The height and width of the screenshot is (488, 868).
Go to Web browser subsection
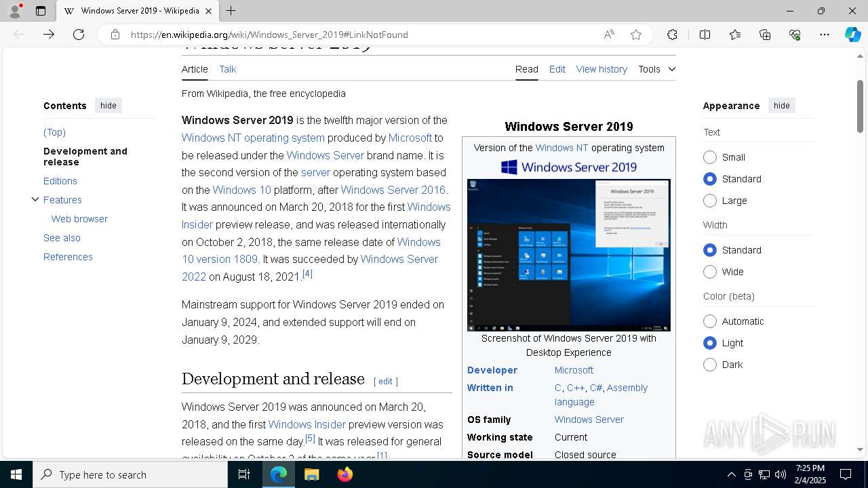pyautogui.click(x=79, y=219)
